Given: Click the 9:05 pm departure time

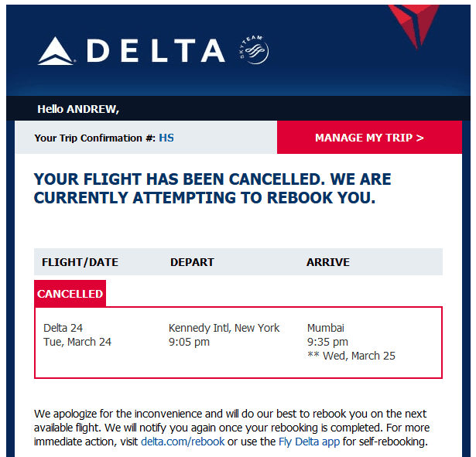Looking at the screenshot, I should 189,342.
